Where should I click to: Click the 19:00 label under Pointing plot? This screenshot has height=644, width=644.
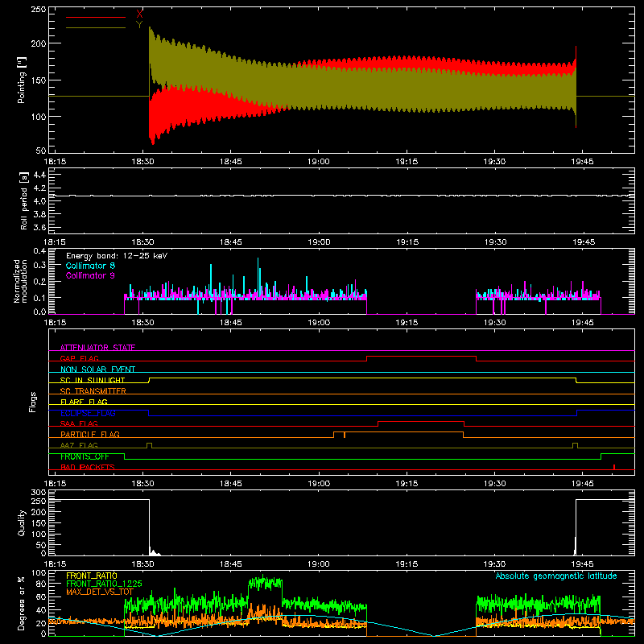click(x=319, y=162)
